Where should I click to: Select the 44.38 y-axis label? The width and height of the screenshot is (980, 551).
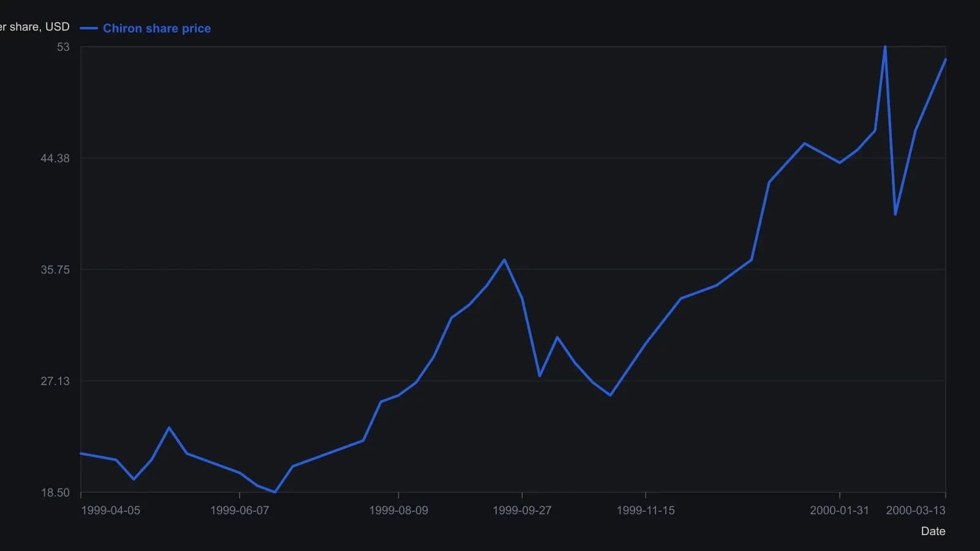tap(55, 159)
